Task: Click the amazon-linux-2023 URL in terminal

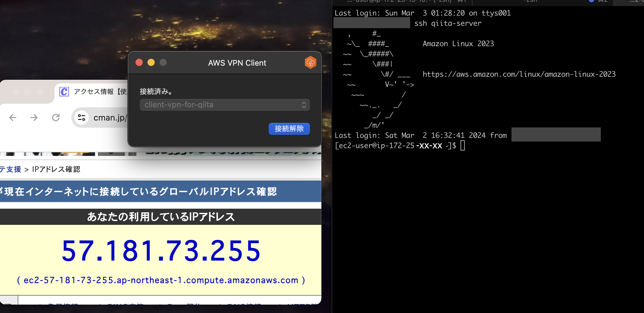Action: point(519,74)
